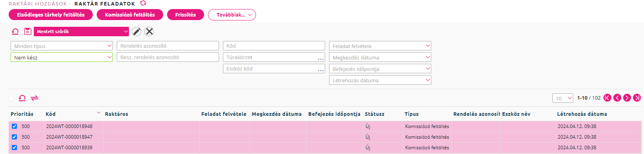
Task: Expand the Nem kész status dropdown
Action: click(62, 57)
